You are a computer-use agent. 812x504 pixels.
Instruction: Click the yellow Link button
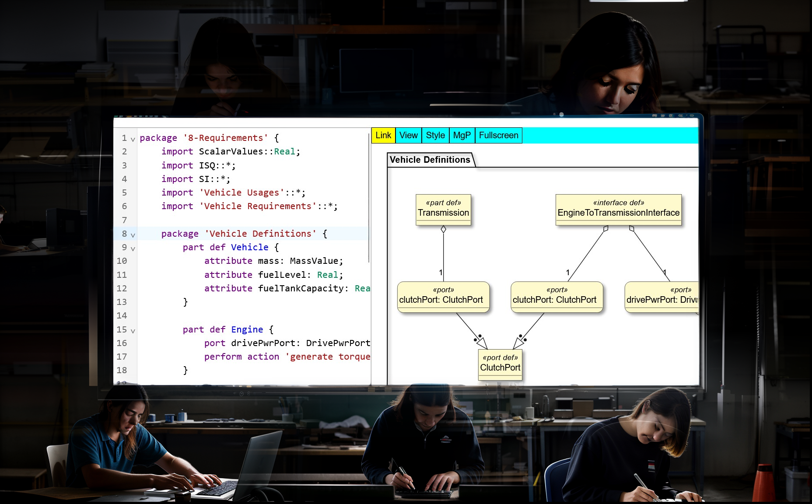pyautogui.click(x=383, y=135)
